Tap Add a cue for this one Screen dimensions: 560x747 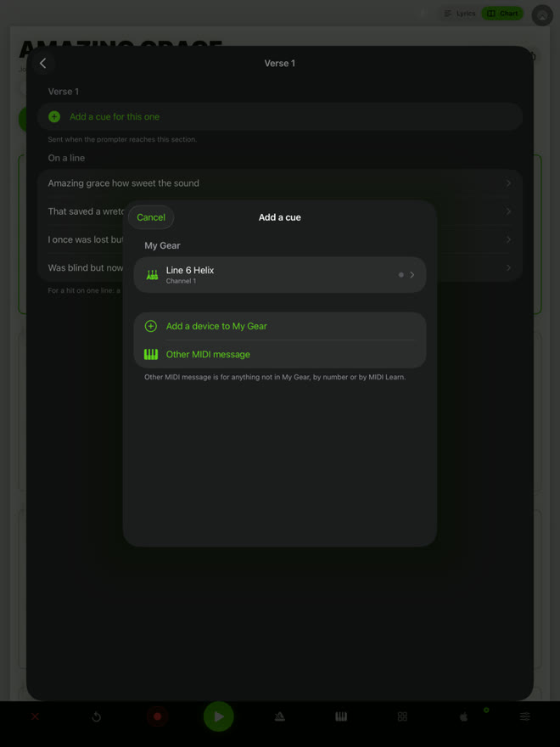pyautogui.click(x=279, y=117)
